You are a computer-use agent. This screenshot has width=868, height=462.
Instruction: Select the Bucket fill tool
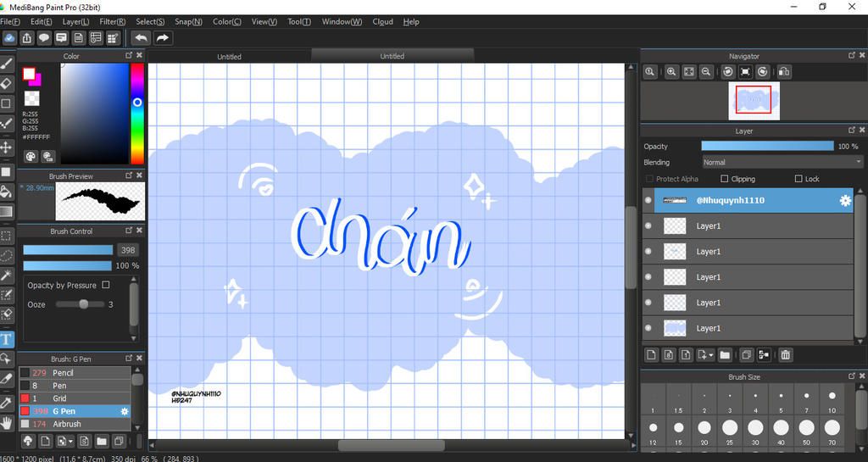coord(6,192)
